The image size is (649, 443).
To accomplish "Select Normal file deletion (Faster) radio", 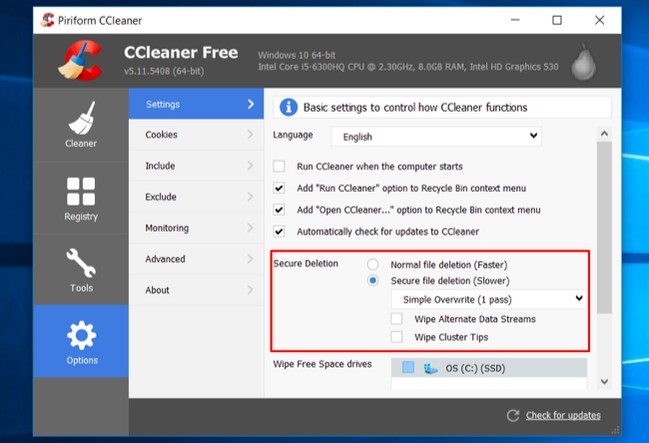I will pos(373,264).
